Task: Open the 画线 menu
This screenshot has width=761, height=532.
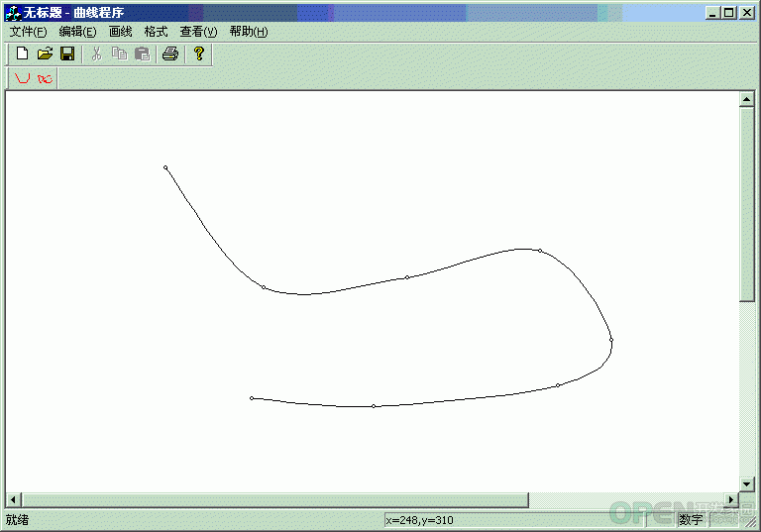Action: tap(120, 32)
